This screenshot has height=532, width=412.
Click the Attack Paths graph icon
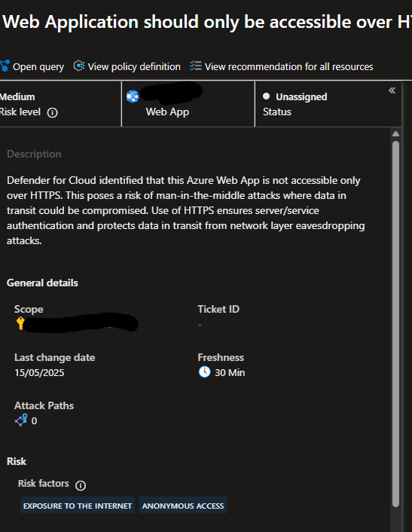pyautogui.click(x=21, y=420)
